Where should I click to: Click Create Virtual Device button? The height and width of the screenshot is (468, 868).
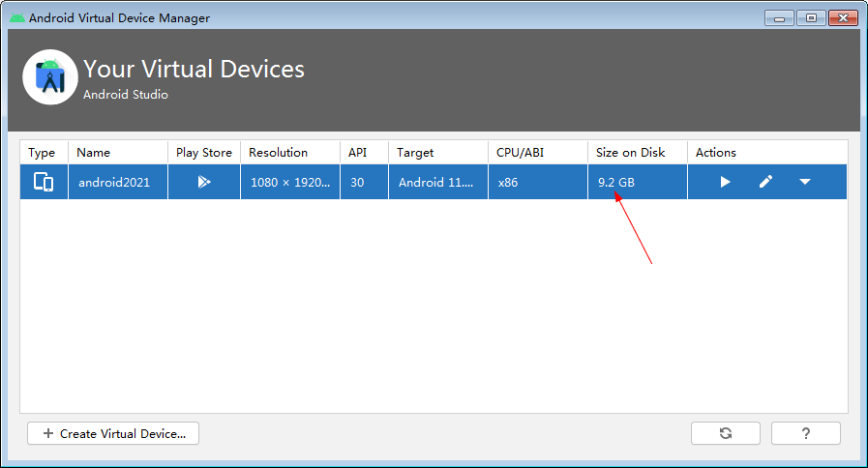113,433
